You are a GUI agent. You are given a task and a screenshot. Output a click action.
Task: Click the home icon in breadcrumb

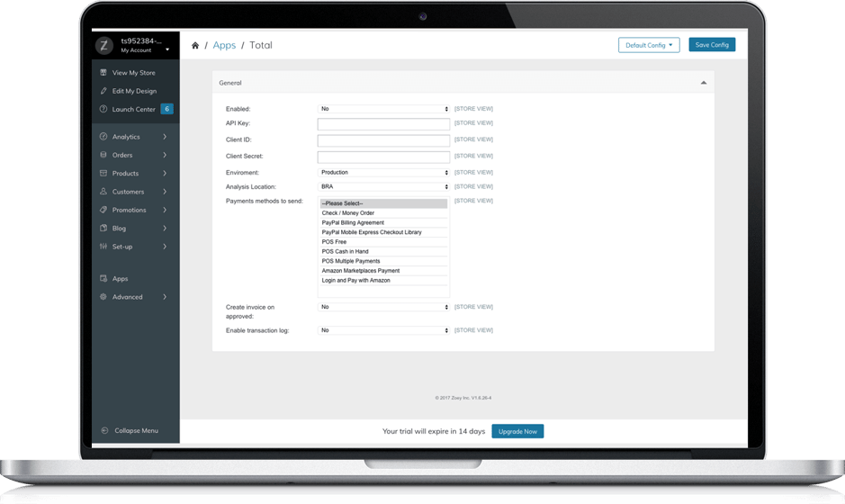click(x=195, y=45)
